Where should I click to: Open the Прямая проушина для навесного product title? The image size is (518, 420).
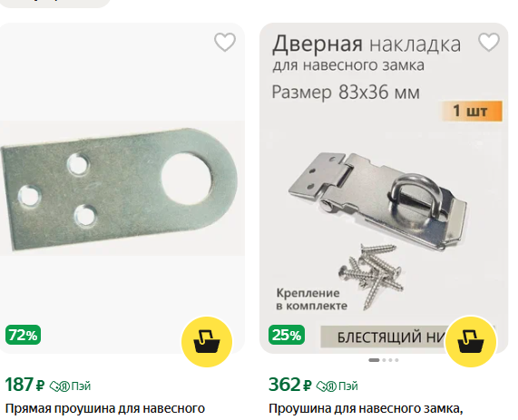pos(105,408)
